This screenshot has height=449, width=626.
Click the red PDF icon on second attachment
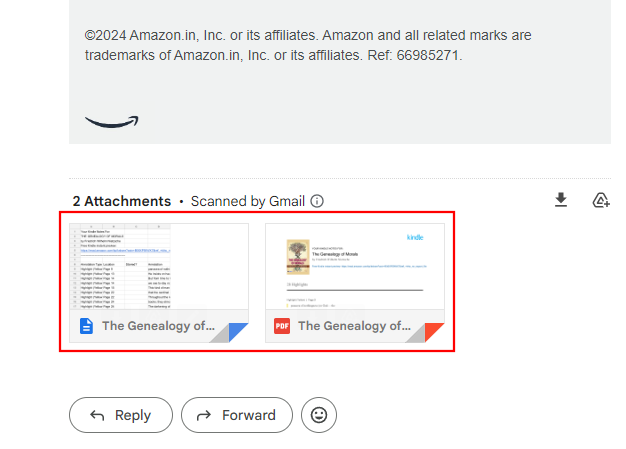coord(282,326)
